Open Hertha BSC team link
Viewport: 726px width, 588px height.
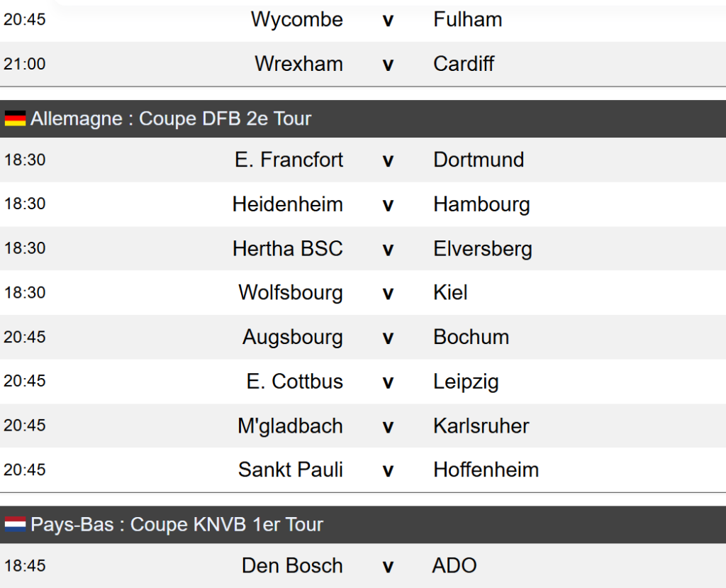[x=287, y=248]
